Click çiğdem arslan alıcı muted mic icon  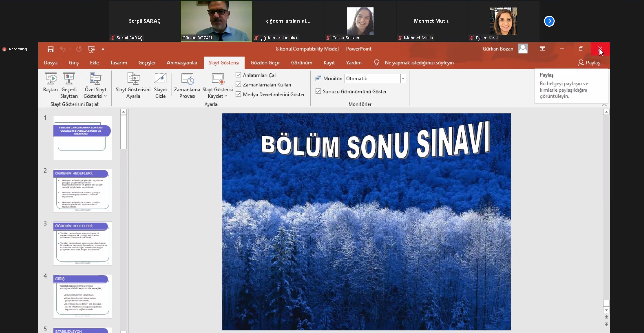click(256, 38)
